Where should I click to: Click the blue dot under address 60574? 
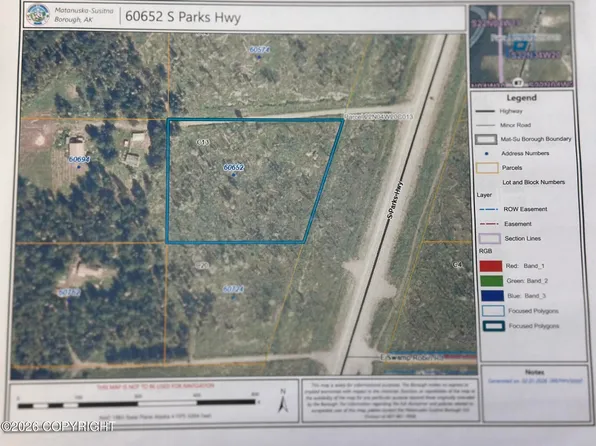pos(259,57)
